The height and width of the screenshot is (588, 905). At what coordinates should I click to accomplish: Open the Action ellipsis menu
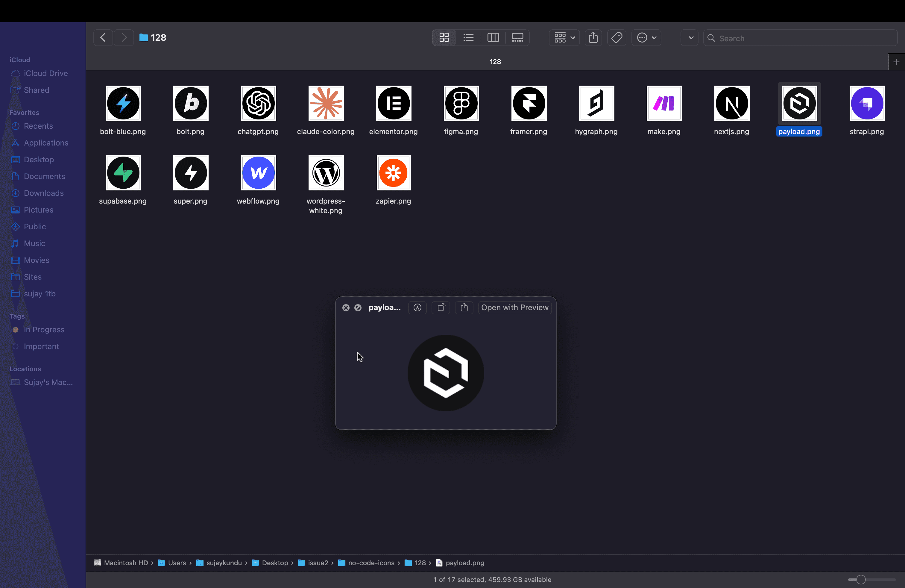[646, 38]
